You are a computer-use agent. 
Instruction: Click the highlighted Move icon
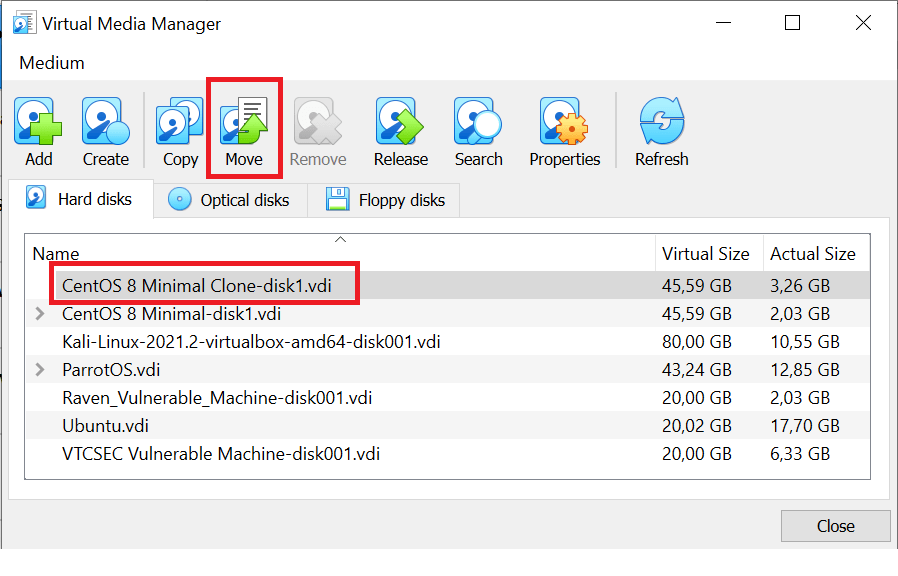coord(244,120)
